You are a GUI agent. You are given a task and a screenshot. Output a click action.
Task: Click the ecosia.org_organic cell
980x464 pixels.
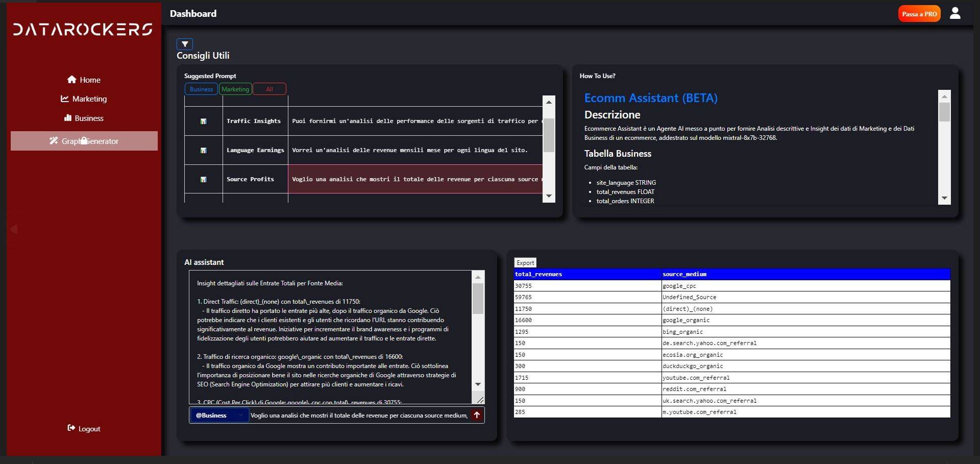point(806,355)
